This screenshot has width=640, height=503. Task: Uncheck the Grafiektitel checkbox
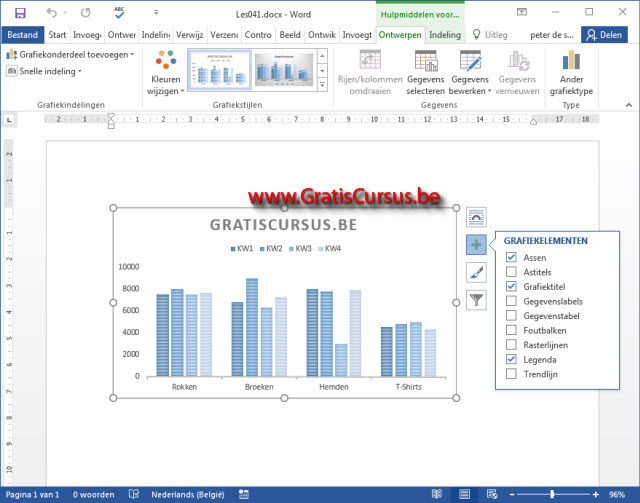click(511, 286)
